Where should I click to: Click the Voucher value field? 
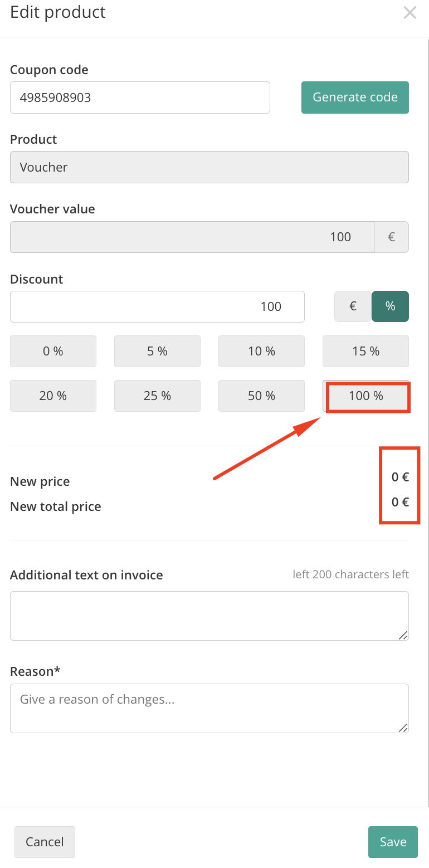click(x=192, y=237)
